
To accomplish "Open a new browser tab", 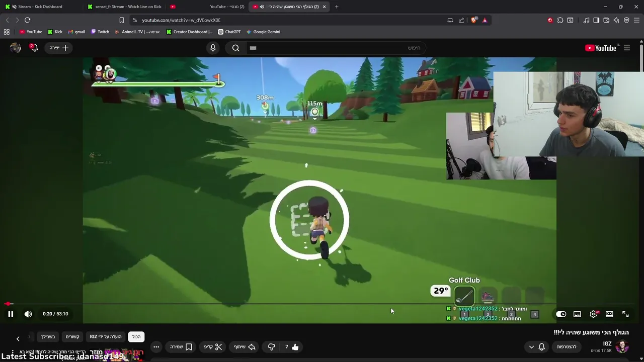I will tap(337, 7).
